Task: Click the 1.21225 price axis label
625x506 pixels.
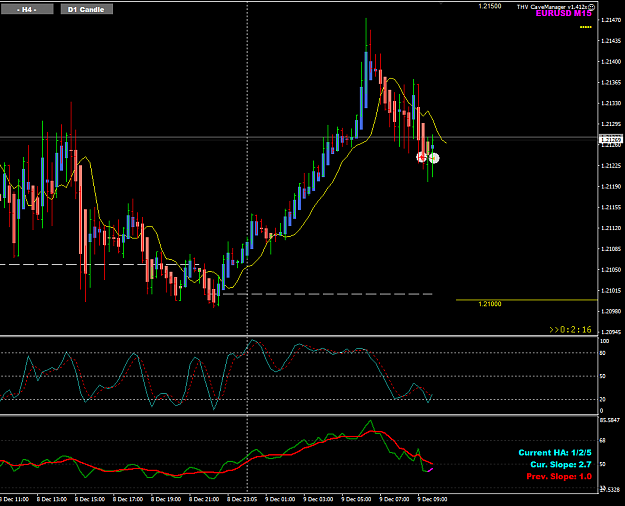Action: click(611, 165)
